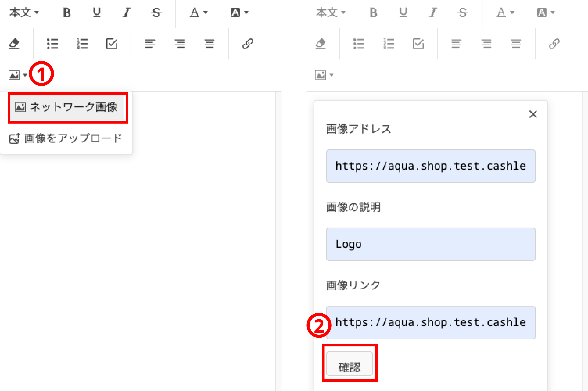Apply Underline in left editor toolbar

click(x=97, y=13)
